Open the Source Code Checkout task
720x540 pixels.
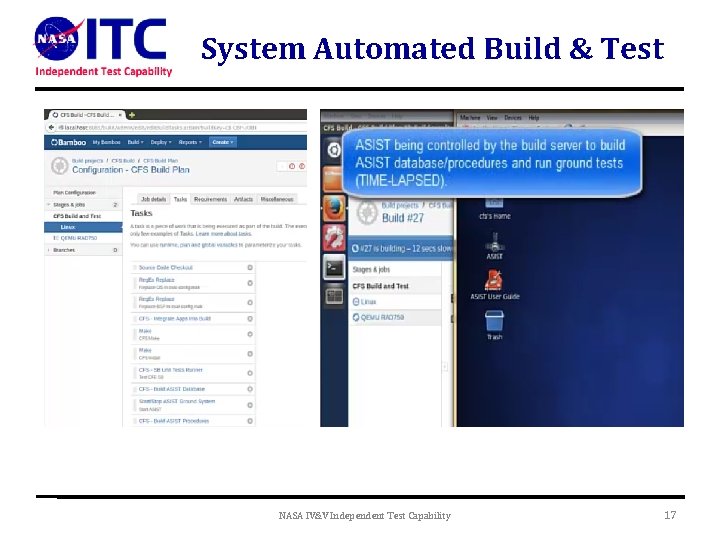(x=166, y=267)
